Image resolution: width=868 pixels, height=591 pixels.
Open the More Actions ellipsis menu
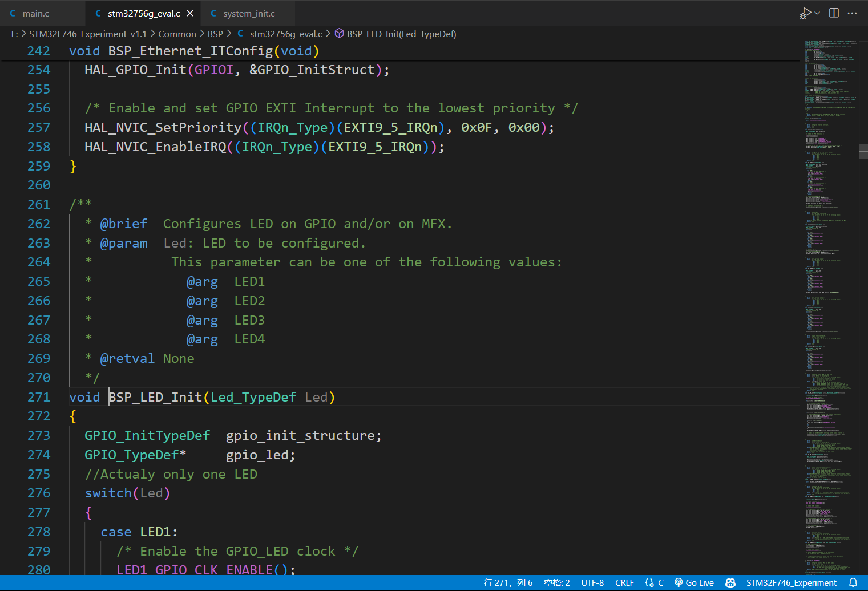coord(852,13)
